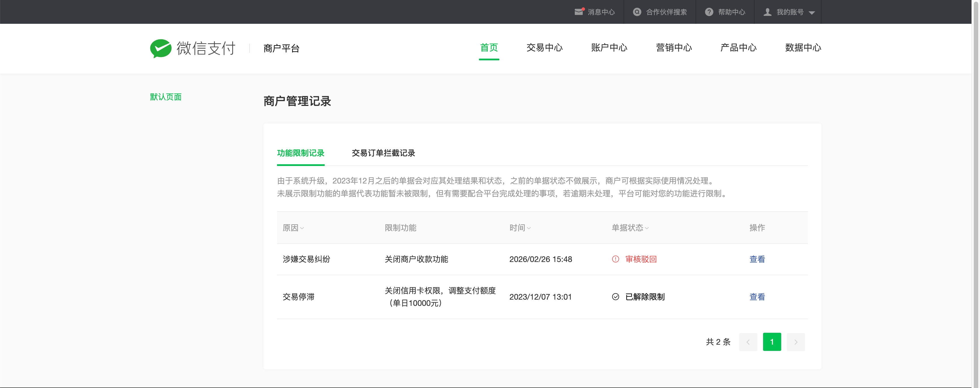
Task: Go to the previous page arrow
Action: pos(748,342)
